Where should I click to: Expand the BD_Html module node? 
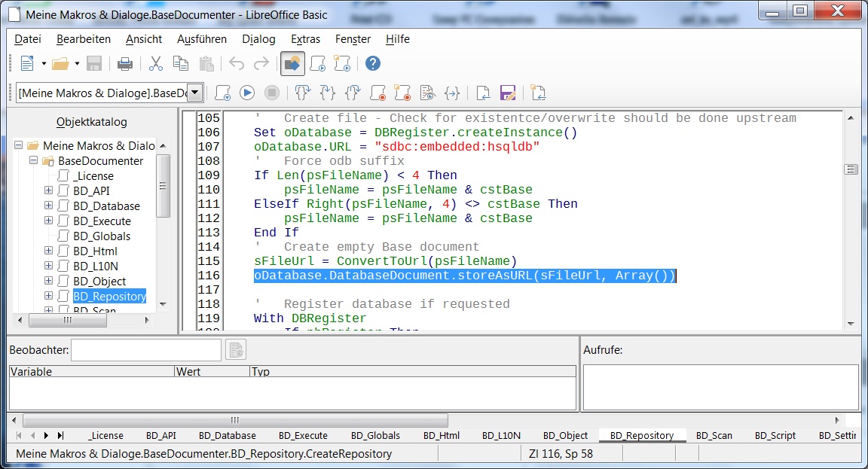49,251
